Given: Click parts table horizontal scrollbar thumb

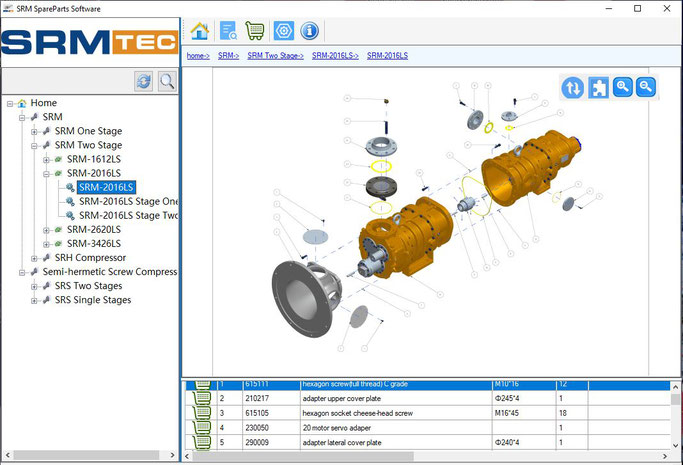Looking at the screenshot, I should [303, 456].
